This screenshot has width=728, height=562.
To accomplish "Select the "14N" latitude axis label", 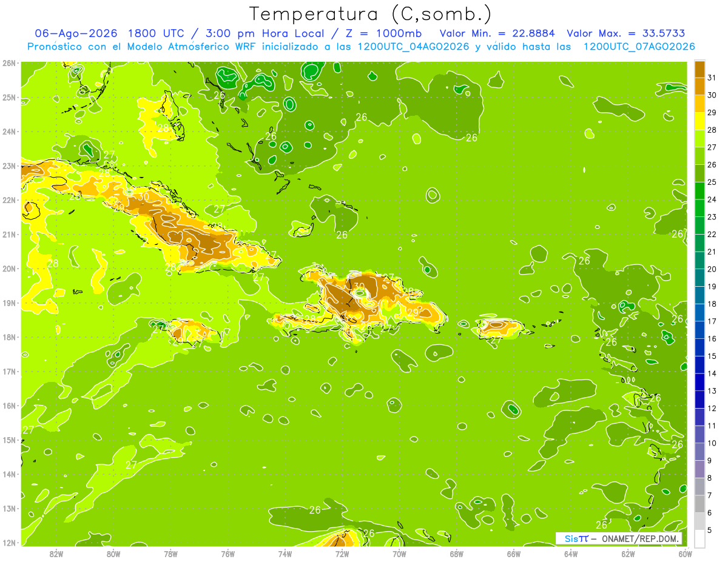I will point(9,474).
